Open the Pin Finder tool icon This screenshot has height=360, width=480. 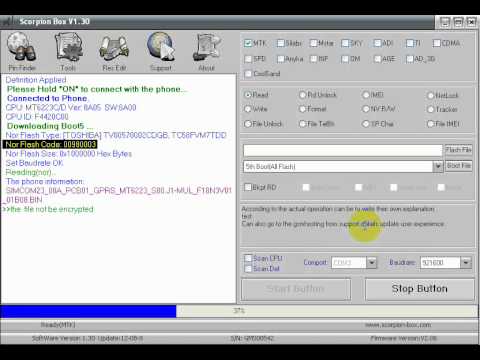[x=22, y=51]
